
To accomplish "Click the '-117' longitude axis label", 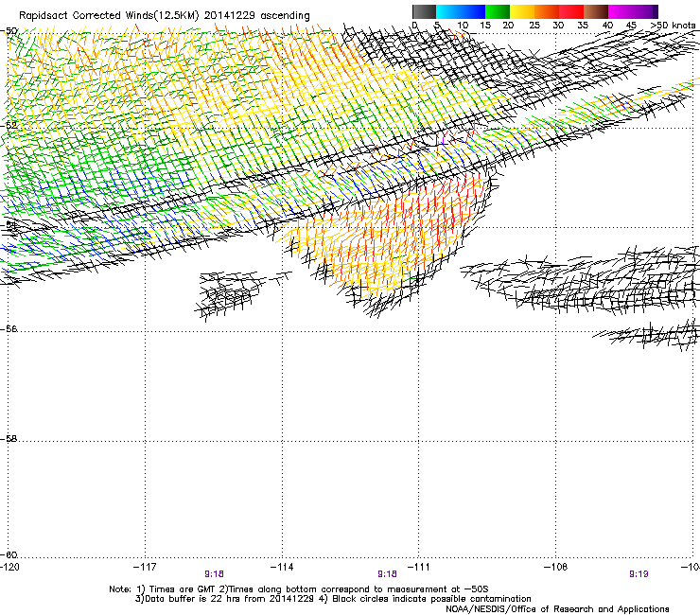I will [x=145, y=567].
